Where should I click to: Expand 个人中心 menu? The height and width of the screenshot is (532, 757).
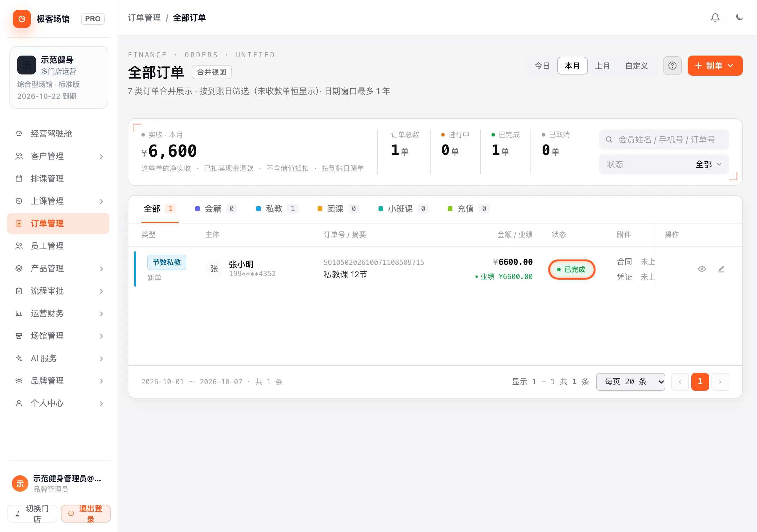58,403
